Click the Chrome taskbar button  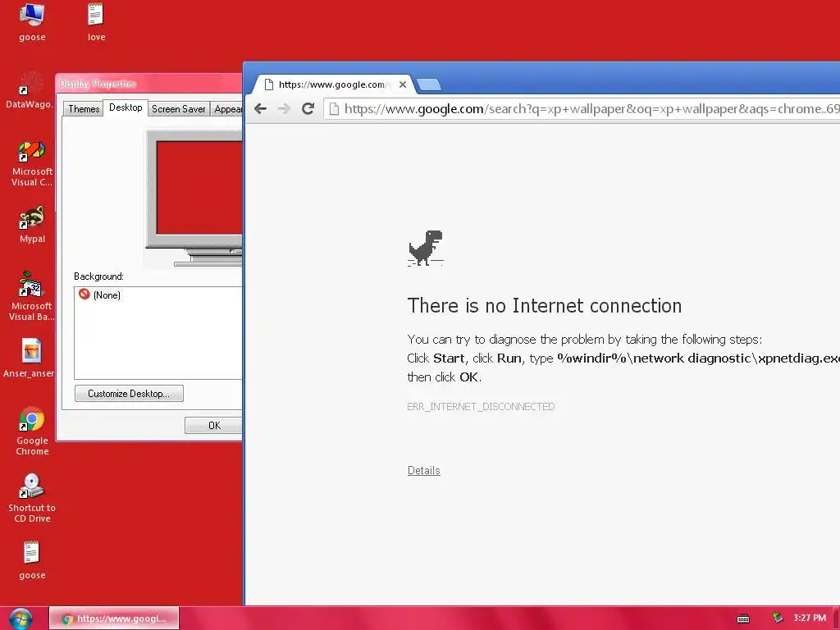coord(114,619)
